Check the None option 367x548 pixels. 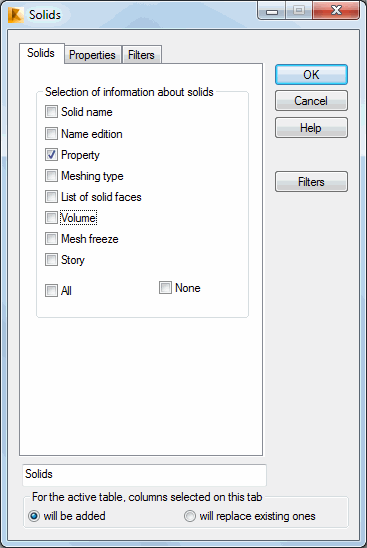(165, 288)
